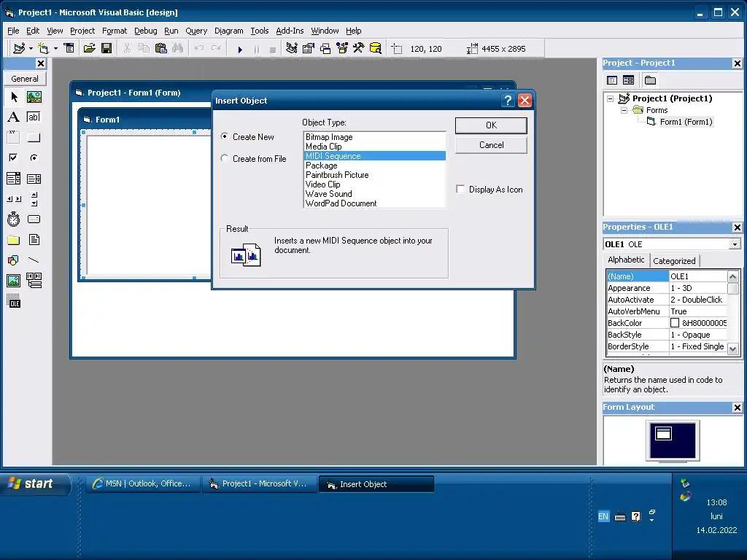The width and height of the screenshot is (747, 560).
Task: Select the Shape control tool
Action: click(x=14, y=260)
